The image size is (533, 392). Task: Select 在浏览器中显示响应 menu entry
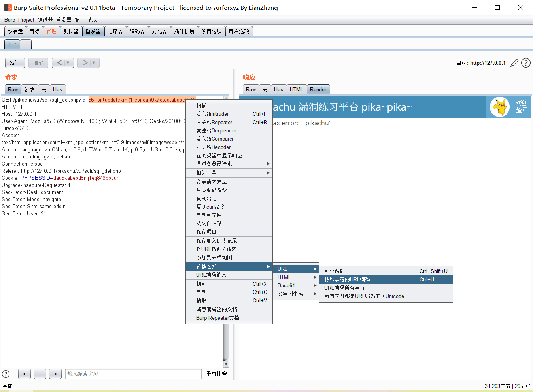(x=229, y=155)
